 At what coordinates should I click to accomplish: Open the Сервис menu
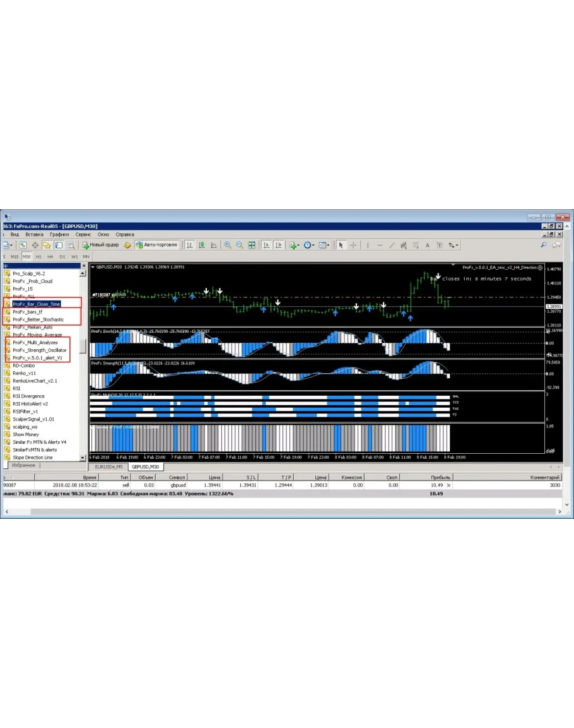[x=83, y=234]
